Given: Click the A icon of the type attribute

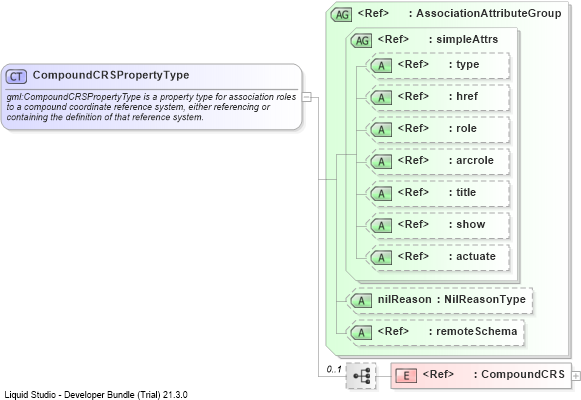Looking at the screenshot, I should 381,66.
